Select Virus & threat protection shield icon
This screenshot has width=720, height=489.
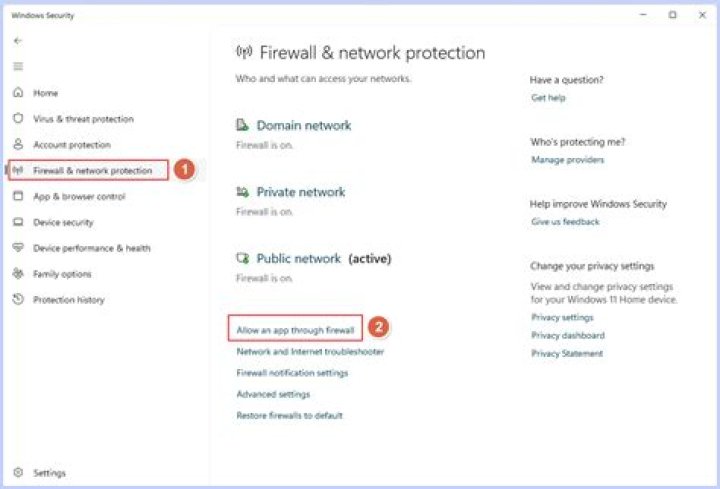coord(18,119)
